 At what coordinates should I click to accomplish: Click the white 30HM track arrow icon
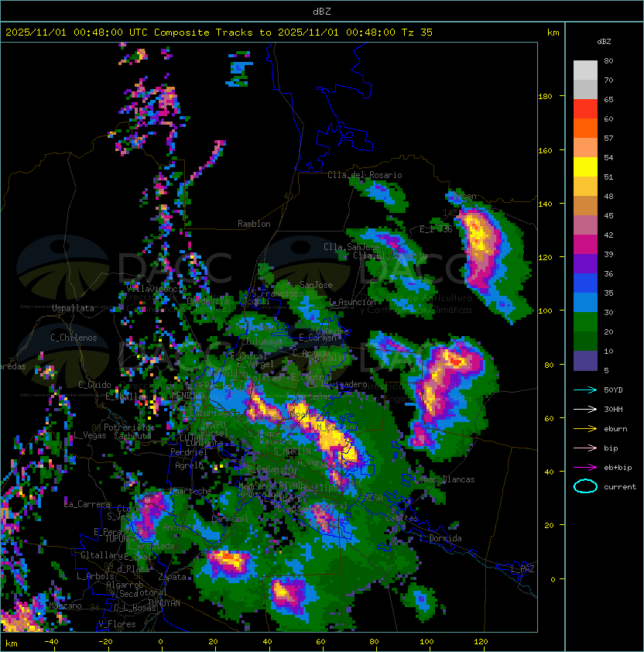click(x=585, y=409)
